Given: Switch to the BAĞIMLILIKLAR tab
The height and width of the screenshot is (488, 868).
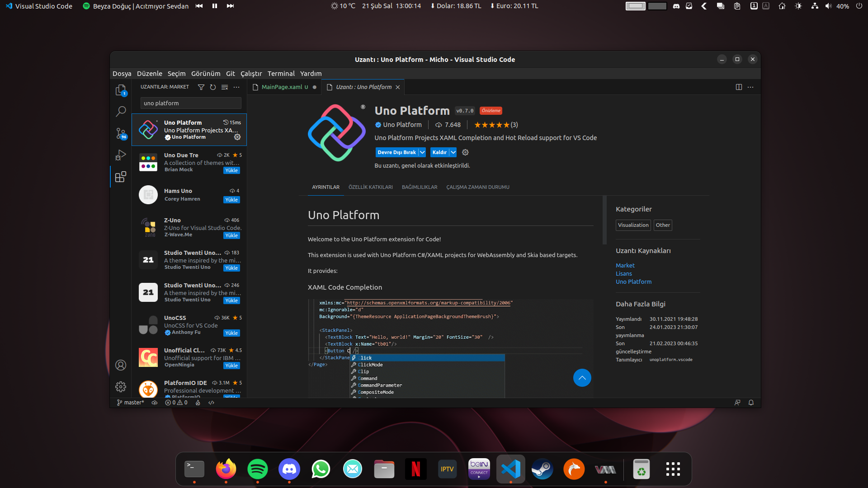Looking at the screenshot, I should pos(419,187).
